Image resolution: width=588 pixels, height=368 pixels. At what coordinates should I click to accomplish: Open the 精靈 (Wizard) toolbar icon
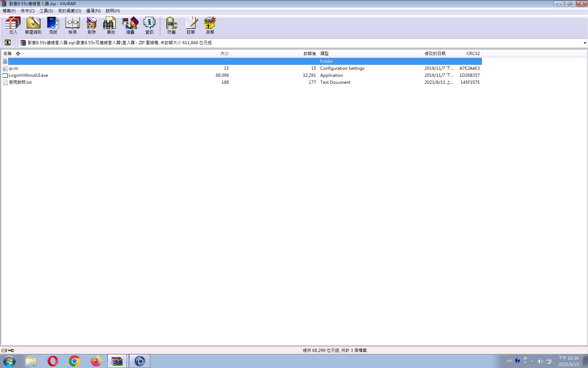[130, 26]
